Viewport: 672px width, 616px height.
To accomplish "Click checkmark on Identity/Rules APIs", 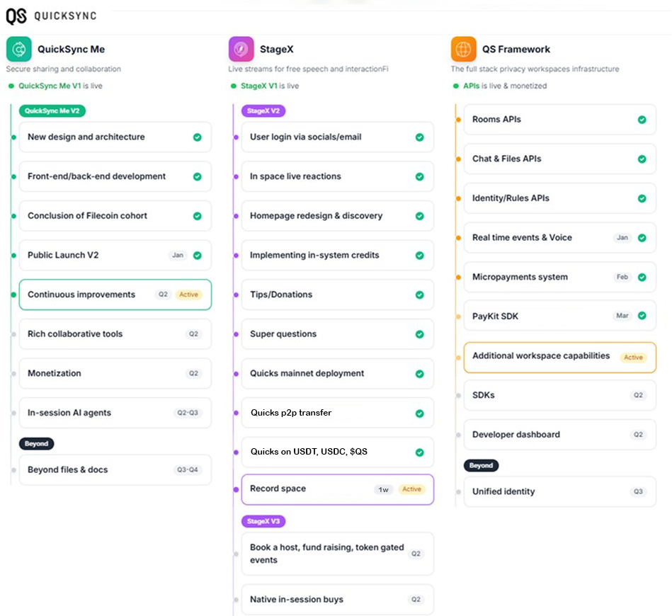I will [642, 198].
